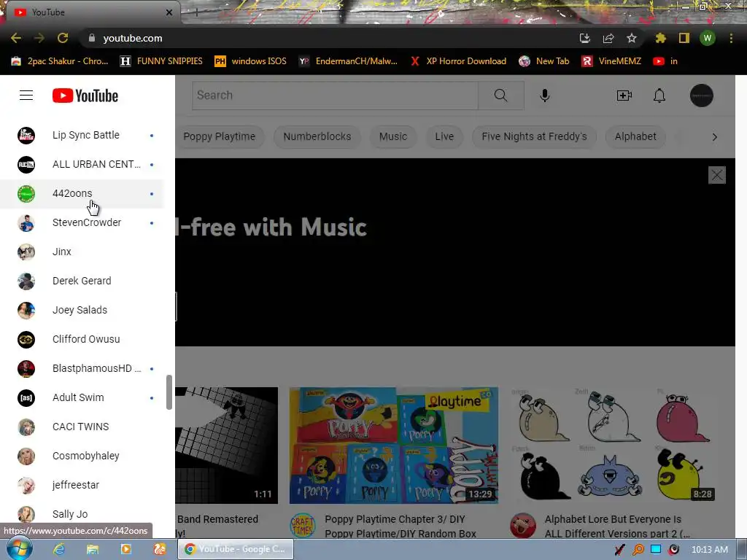The width and height of the screenshot is (747, 560).
Task: Open the Cosmobyhaley channel
Action: pos(82,456)
